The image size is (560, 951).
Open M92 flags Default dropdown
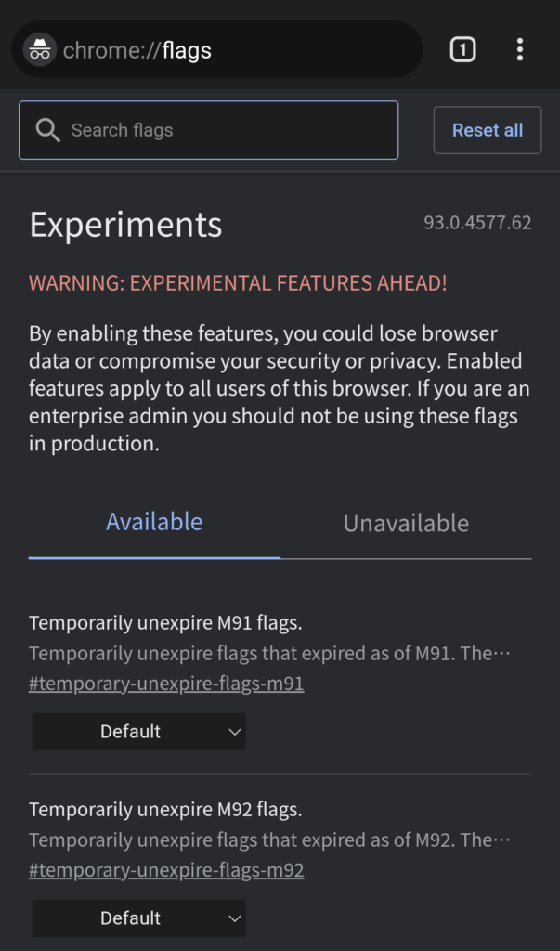point(139,918)
